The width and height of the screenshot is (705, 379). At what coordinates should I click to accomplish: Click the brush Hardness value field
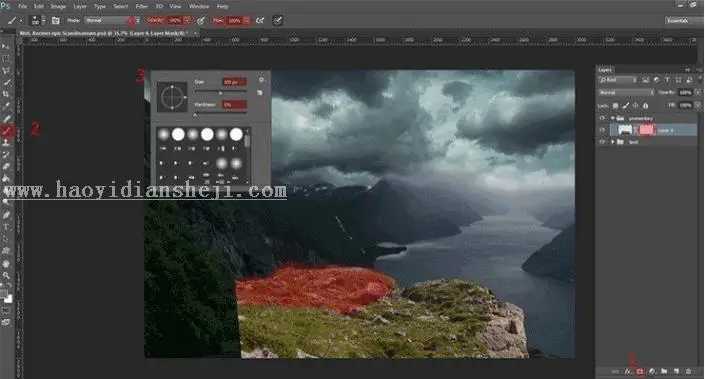(x=234, y=105)
